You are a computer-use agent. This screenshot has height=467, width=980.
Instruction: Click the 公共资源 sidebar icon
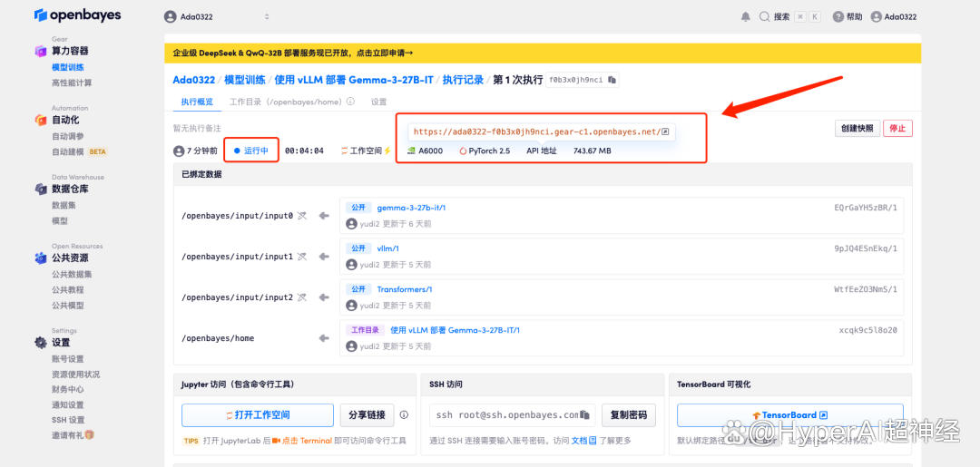coord(41,258)
